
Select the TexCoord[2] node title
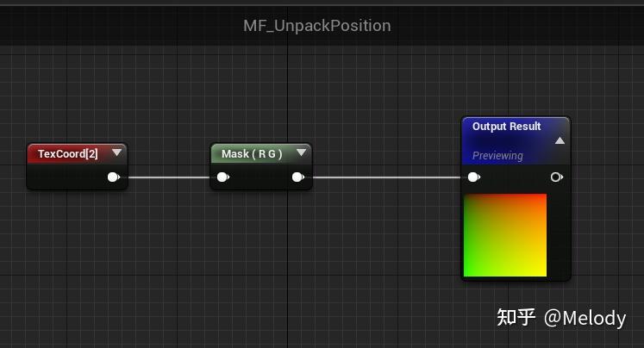(x=67, y=154)
